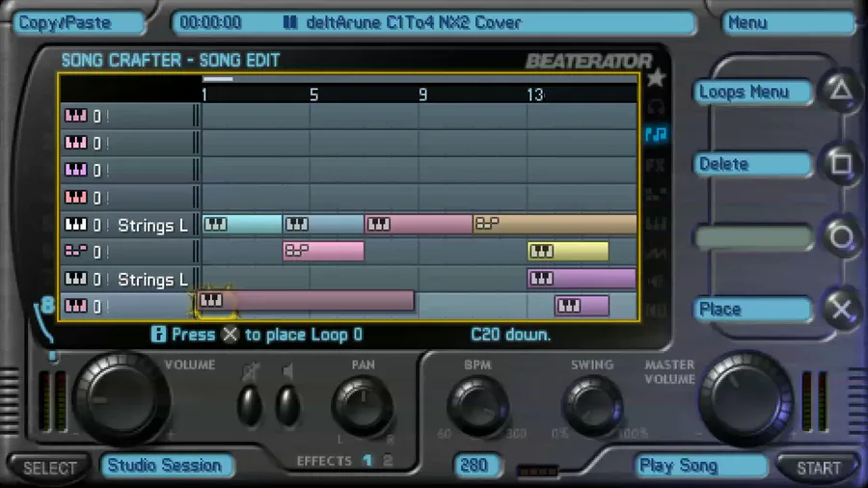Select the blue loop at bar 4 on the first Strings L track
This screenshot has width=868, height=488.
tap(323, 224)
